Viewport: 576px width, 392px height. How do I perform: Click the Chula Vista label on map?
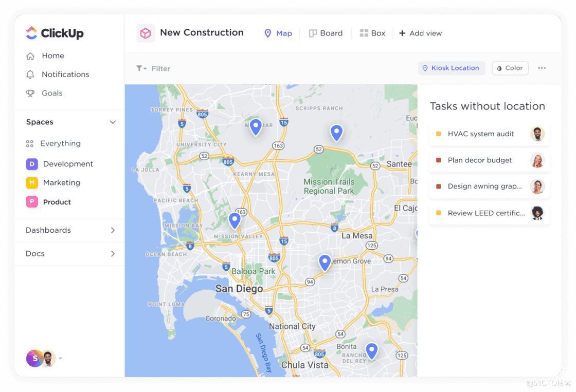tap(305, 365)
